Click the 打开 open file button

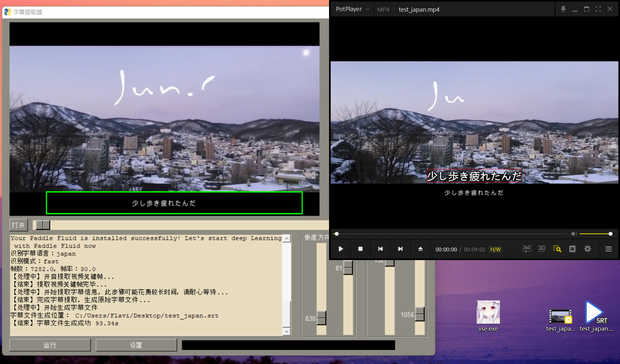pyautogui.click(x=18, y=225)
